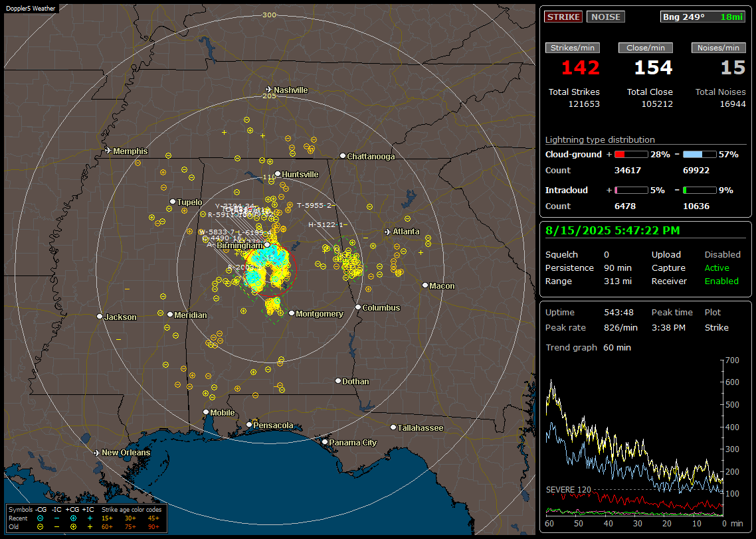This screenshot has height=539, width=756.
Task: Click the +IC pink 5% bar
Action: (x=631, y=191)
